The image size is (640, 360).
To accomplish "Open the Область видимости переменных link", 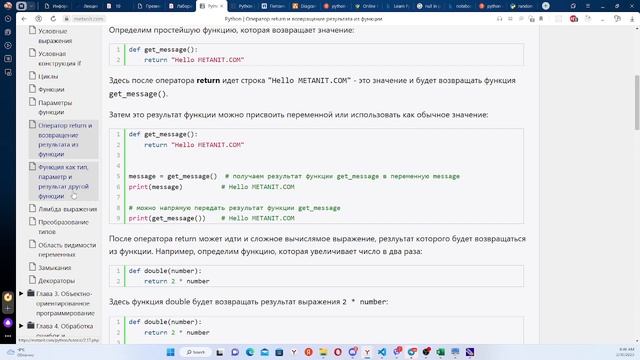I will 67,249.
